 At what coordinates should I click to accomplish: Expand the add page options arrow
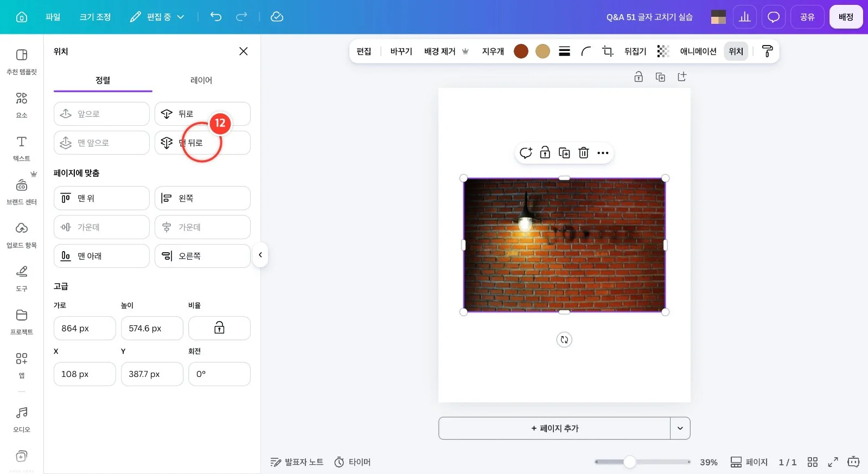680,428
